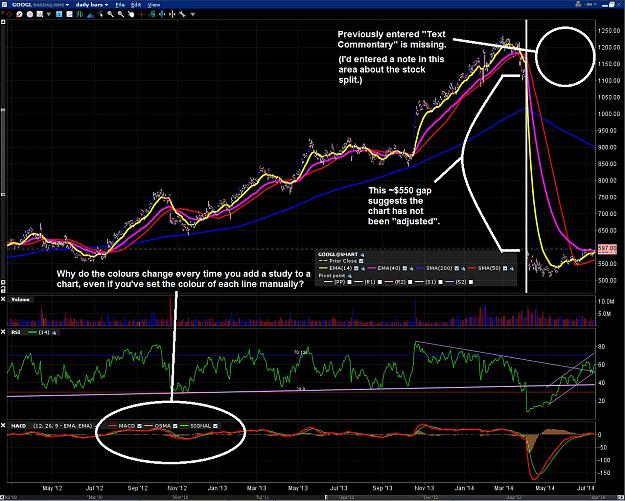Expand the dropdown arrow after the wrench icon
The image size is (625, 501).
coord(193,14)
